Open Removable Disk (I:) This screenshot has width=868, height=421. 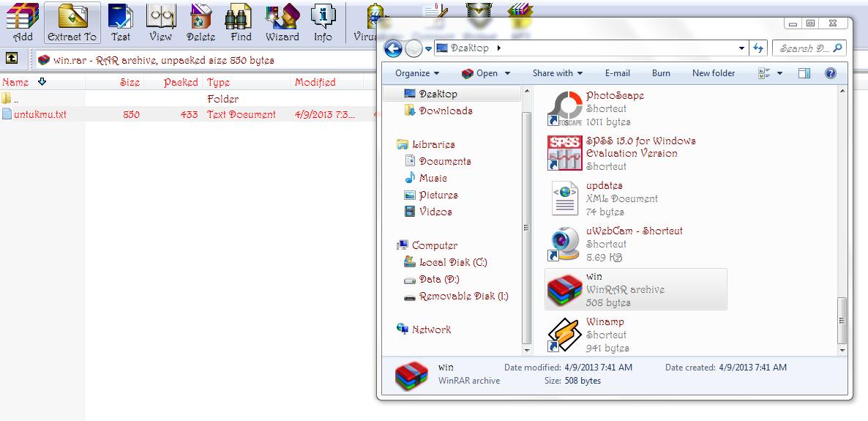point(463,297)
